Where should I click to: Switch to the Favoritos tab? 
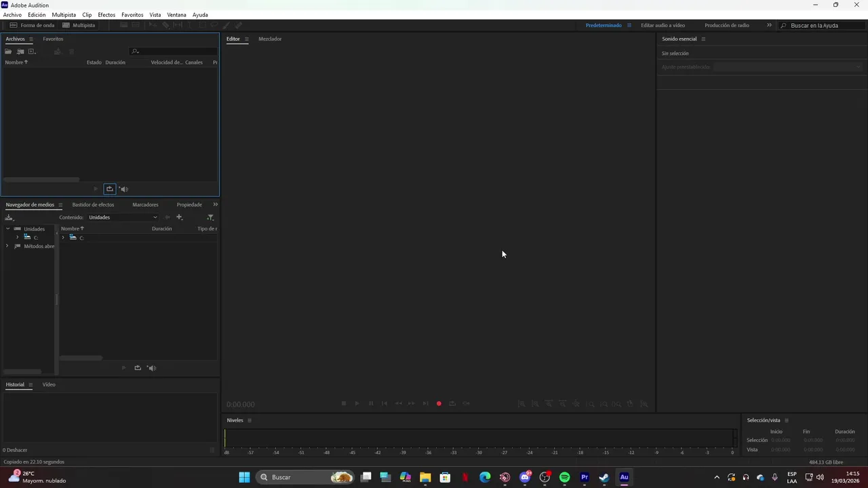point(53,39)
